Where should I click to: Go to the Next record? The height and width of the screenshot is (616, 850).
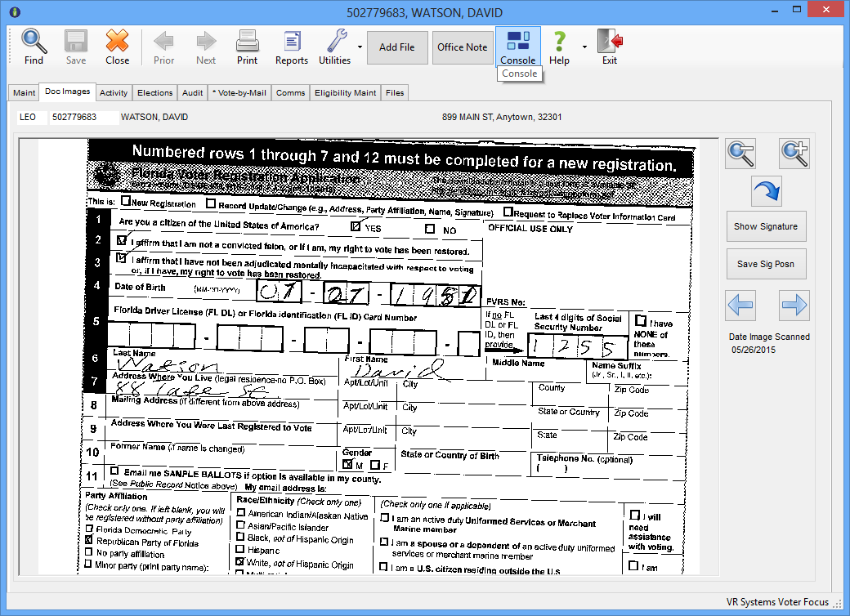coord(206,47)
